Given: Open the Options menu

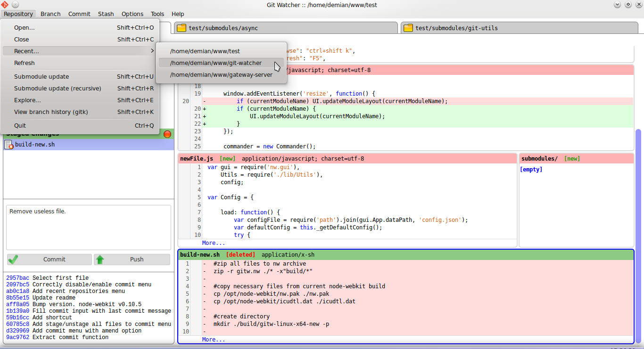Looking at the screenshot, I should (132, 14).
